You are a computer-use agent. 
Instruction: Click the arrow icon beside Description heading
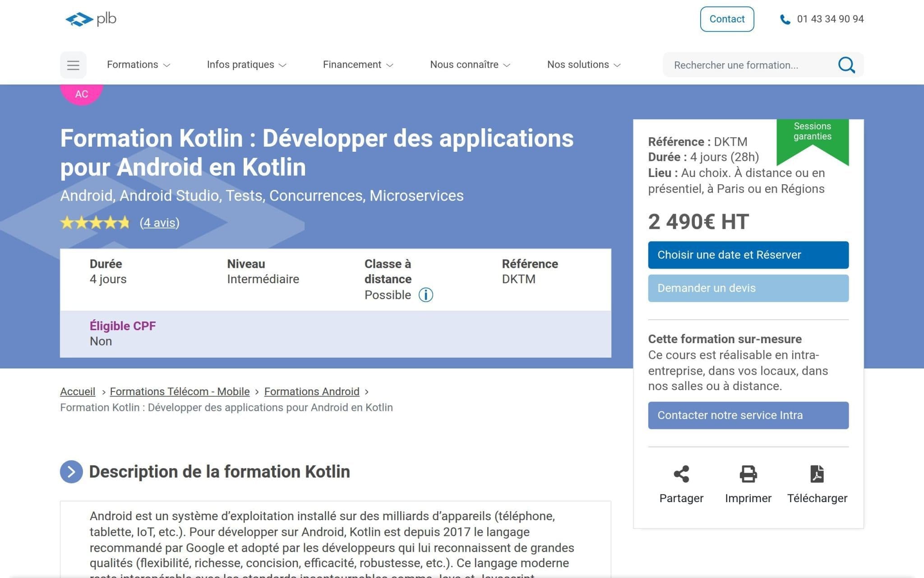[x=71, y=472]
